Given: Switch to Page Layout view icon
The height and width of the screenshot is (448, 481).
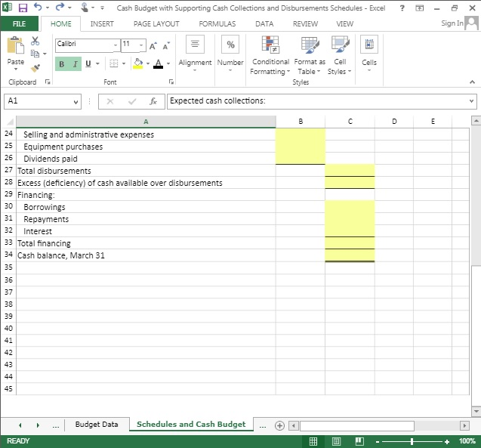Looking at the screenshot, I should [336, 441].
